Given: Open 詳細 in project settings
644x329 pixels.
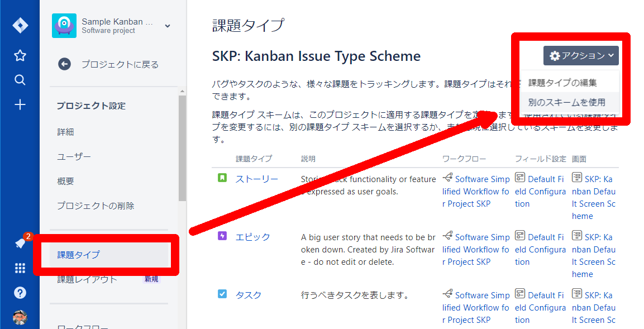Looking at the screenshot, I should 66,132.
